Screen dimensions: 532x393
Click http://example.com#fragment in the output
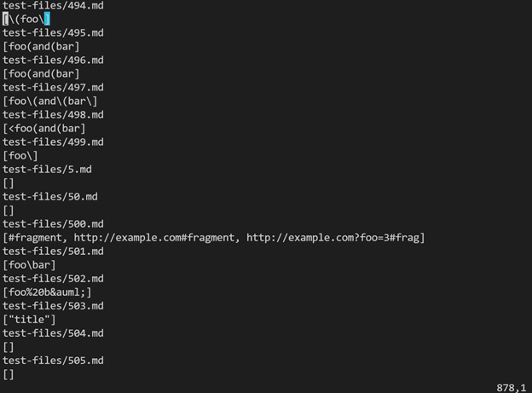click(154, 238)
